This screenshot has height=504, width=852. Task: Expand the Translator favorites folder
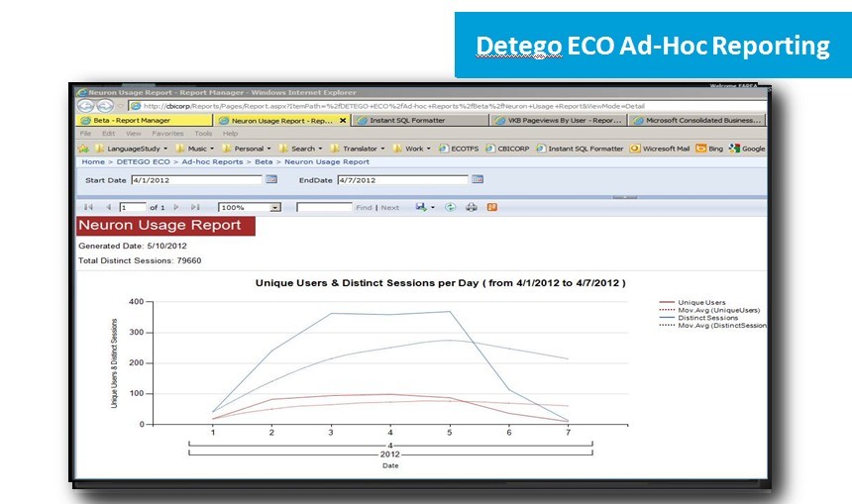click(x=358, y=149)
